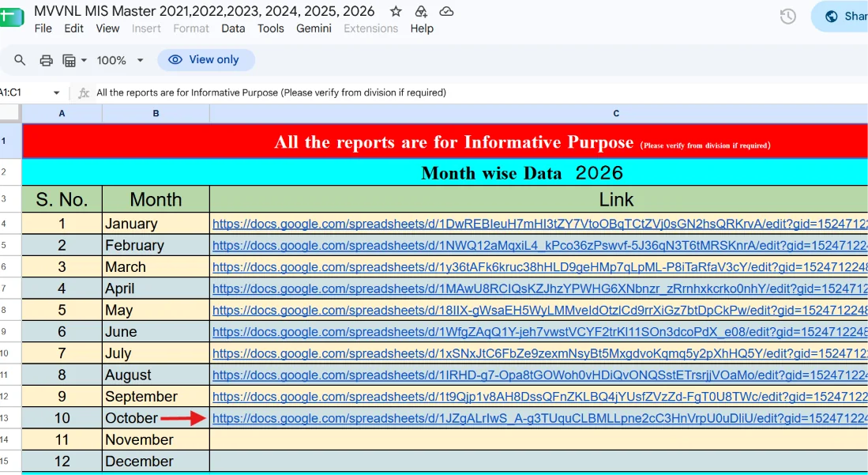Open the 100% zoom dropdown
Screen dimensions: 868x475
click(120, 60)
